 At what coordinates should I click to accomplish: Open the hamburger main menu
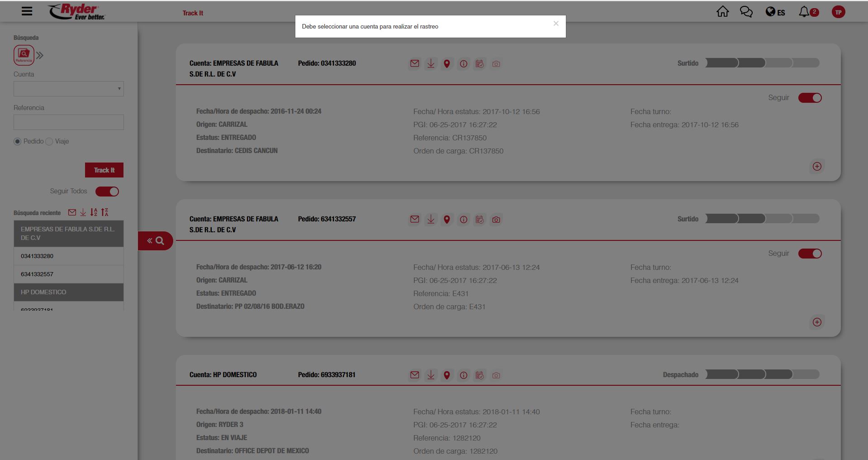coord(27,11)
